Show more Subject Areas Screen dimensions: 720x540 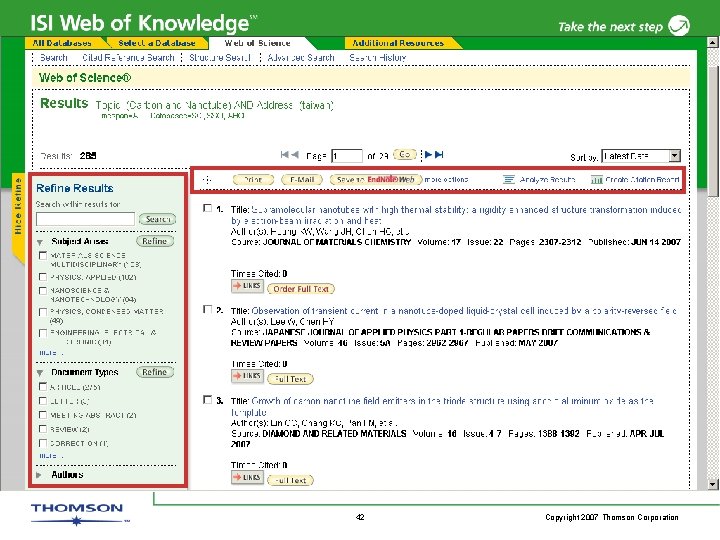click(x=51, y=353)
